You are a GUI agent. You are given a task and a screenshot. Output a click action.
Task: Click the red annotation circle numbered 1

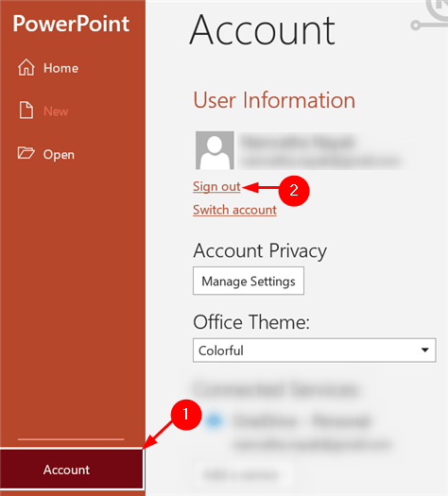(186, 415)
